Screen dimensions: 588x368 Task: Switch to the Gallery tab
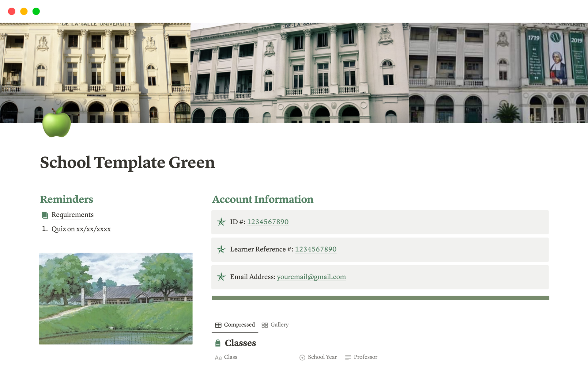coord(276,324)
